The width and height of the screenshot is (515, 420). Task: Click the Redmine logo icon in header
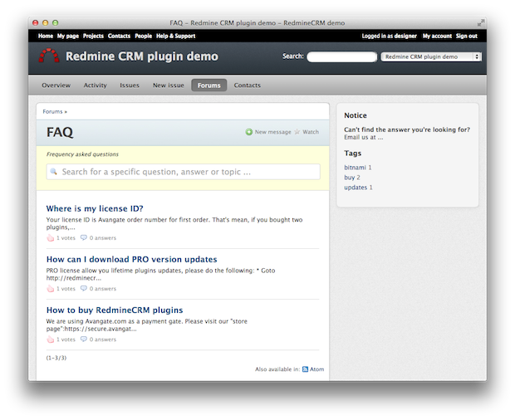click(x=49, y=56)
